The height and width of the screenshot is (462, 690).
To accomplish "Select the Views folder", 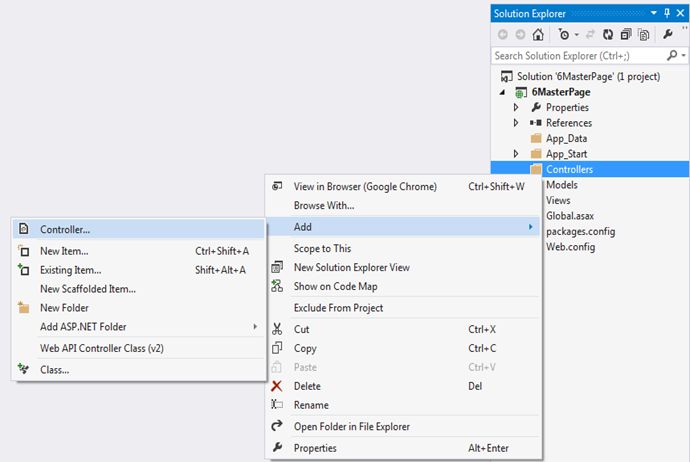I will coord(558,201).
